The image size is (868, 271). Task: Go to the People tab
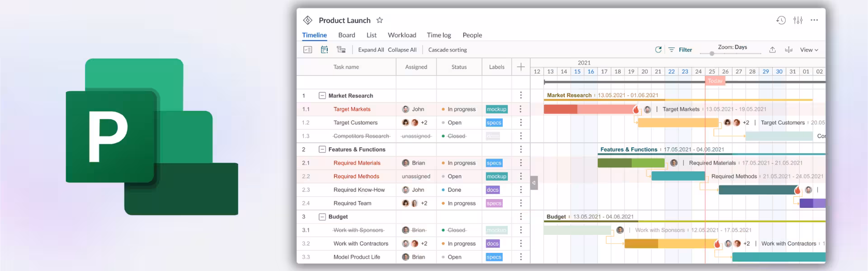(x=472, y=35)
